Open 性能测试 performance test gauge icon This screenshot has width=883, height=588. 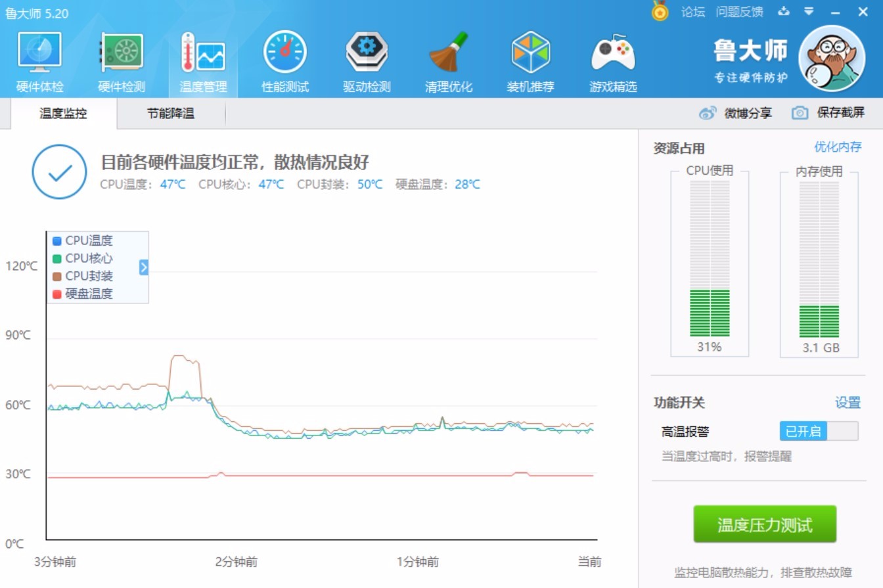285,52
